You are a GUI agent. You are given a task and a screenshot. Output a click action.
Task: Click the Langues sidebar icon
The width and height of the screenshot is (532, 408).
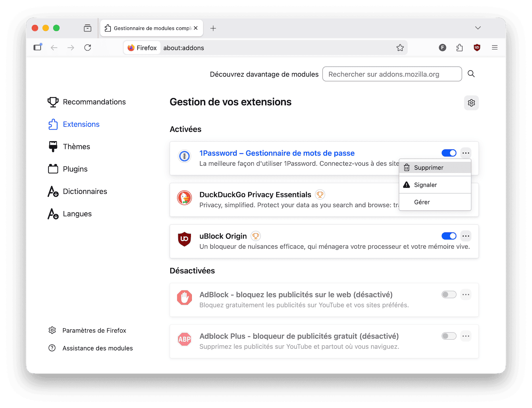[x=53, y=214]
